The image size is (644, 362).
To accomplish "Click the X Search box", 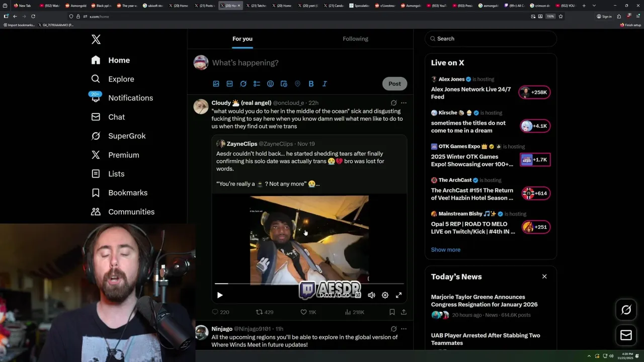I will (491, 39).
